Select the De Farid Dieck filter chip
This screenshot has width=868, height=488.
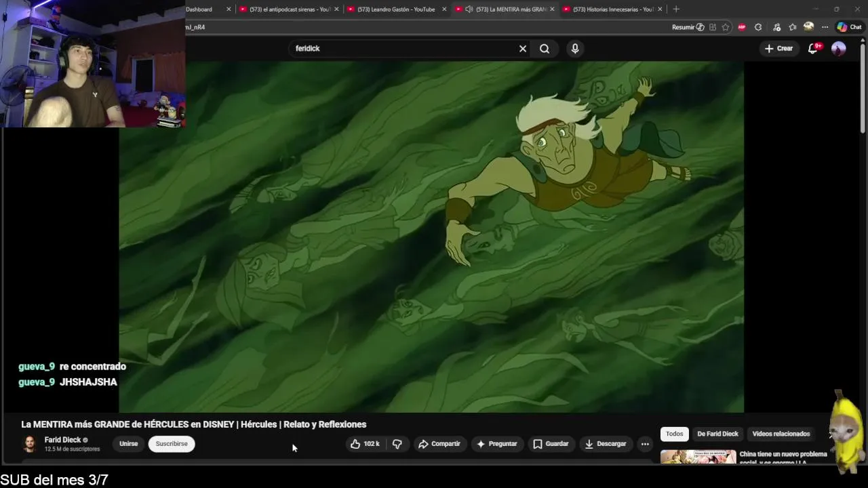(718, 434)
